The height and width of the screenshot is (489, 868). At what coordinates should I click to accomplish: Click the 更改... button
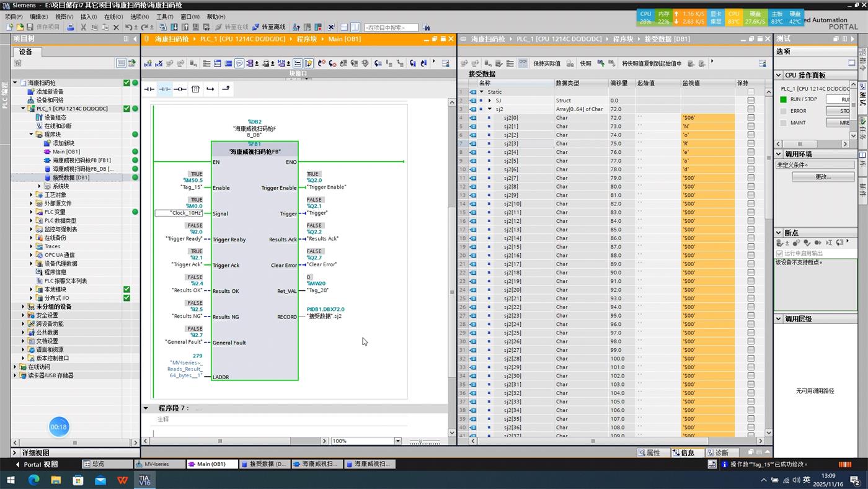click(x=823, y=177)
